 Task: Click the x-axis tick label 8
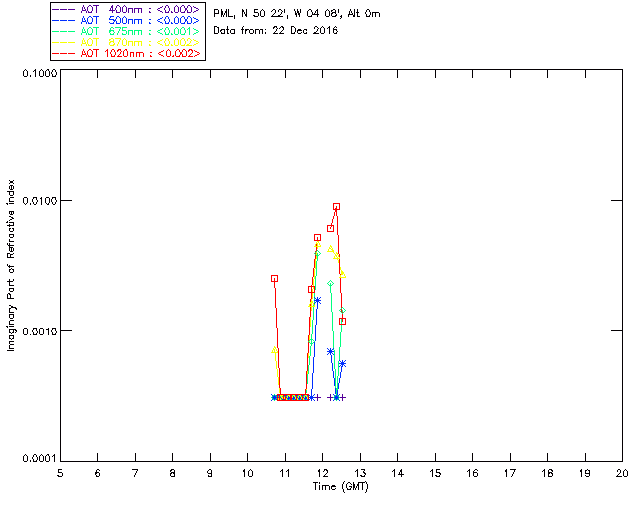click(173, 473)
